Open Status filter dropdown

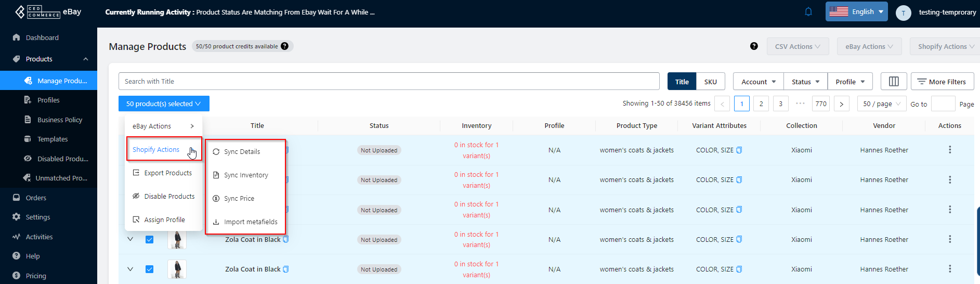(x=806, y=82)
